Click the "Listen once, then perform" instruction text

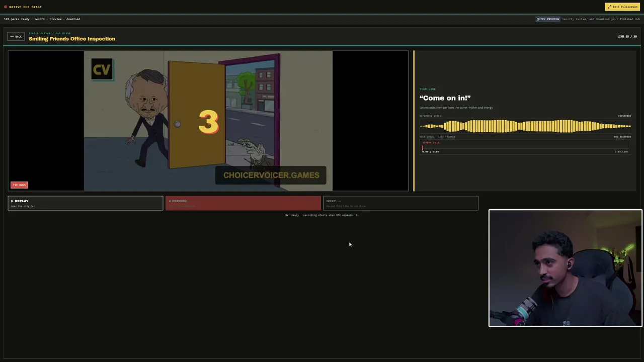tap(456, 108)
